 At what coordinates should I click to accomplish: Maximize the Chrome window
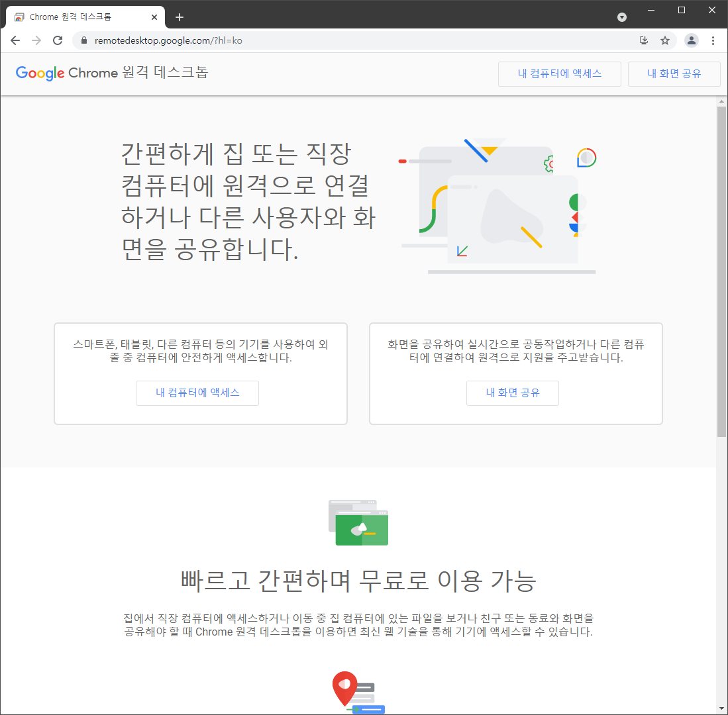pos(682,10)
